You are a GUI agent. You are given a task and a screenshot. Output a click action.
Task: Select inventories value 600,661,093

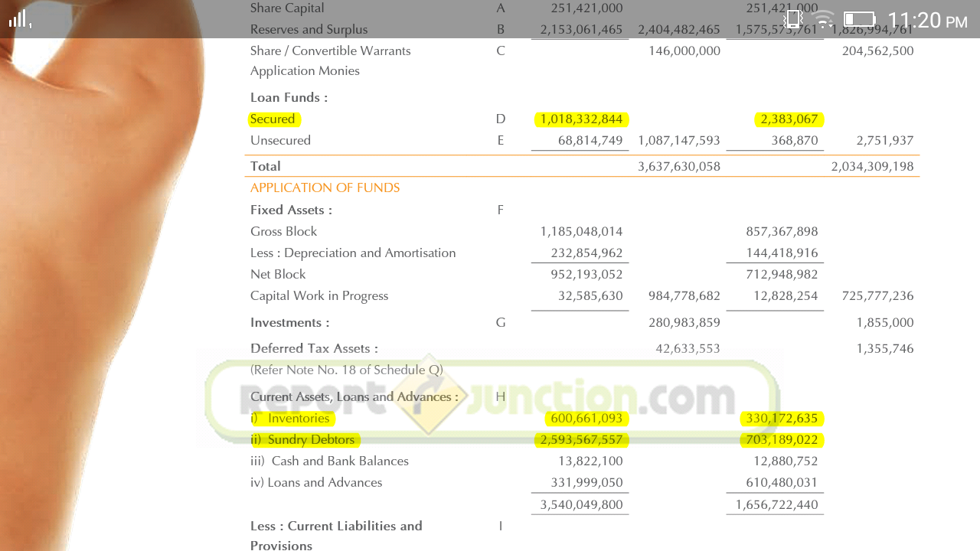click(586, 419)
